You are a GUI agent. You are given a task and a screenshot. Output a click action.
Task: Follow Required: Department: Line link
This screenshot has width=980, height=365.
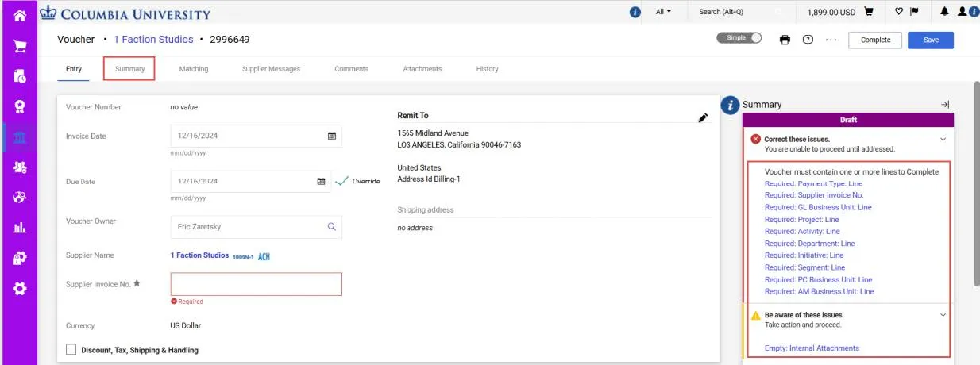coord(809,244)
